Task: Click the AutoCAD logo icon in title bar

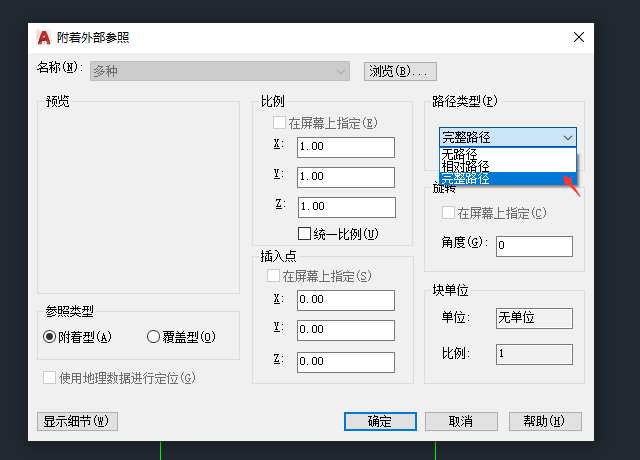Action: pyautogui.click(x=43, y=37)
